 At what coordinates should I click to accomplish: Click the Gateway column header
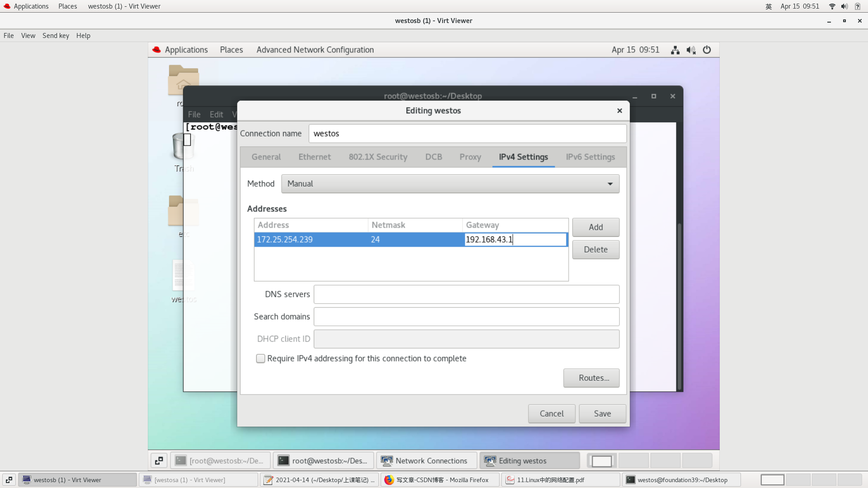[x=515, y=225]
